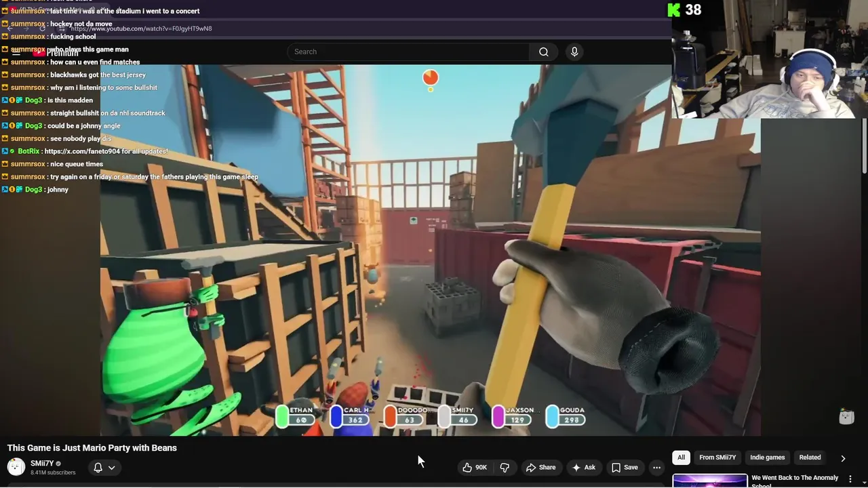Open more actions three-dot menu
The image size is (868, 488).
pyautogui.click(x=656, y=467)
